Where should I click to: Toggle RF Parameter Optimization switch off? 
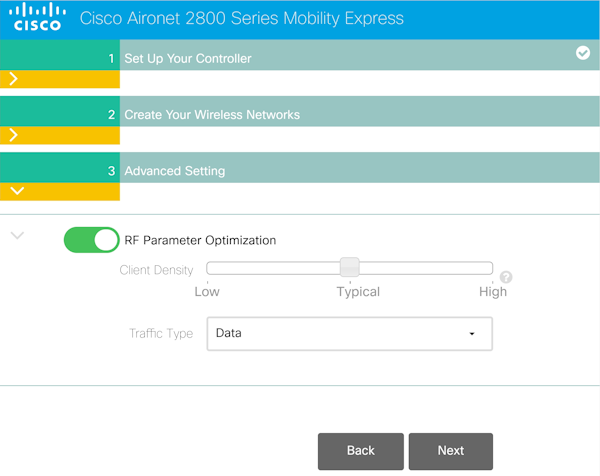point(91,240)
